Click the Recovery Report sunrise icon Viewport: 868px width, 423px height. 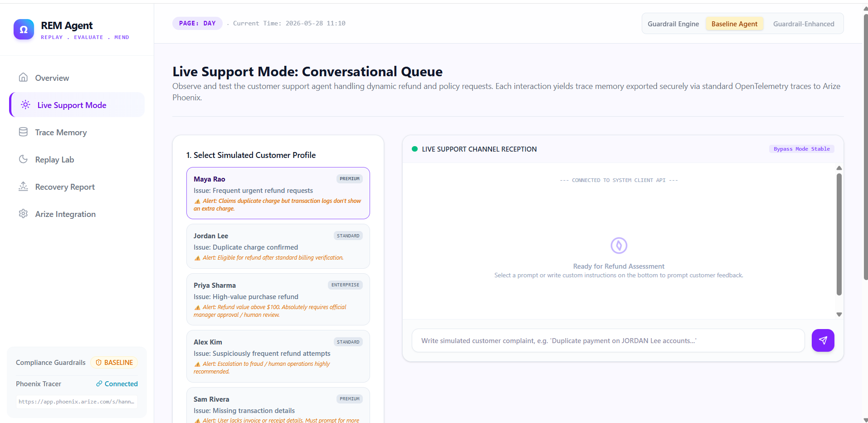click(x=23, y=187)
